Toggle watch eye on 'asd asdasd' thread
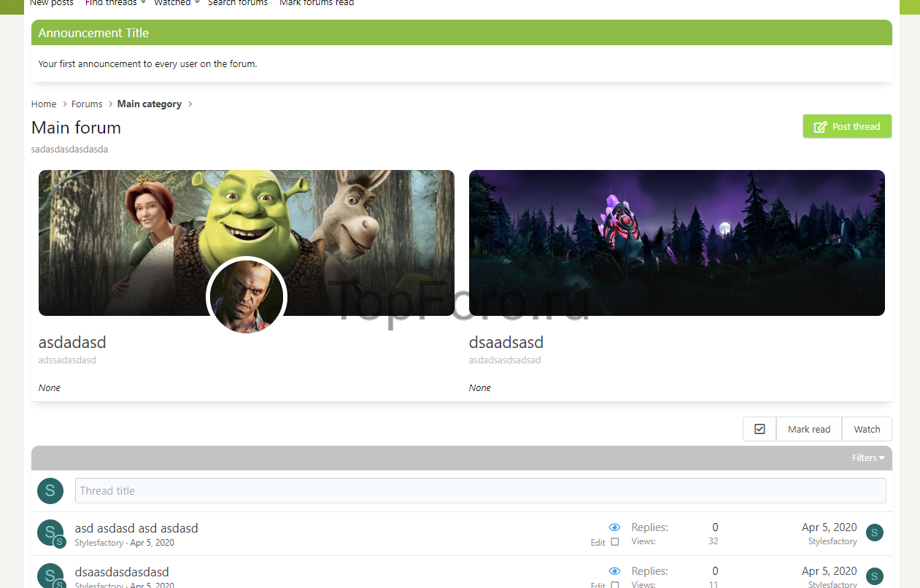The width and height of the screenshot is (920, 588). (614, 527)
